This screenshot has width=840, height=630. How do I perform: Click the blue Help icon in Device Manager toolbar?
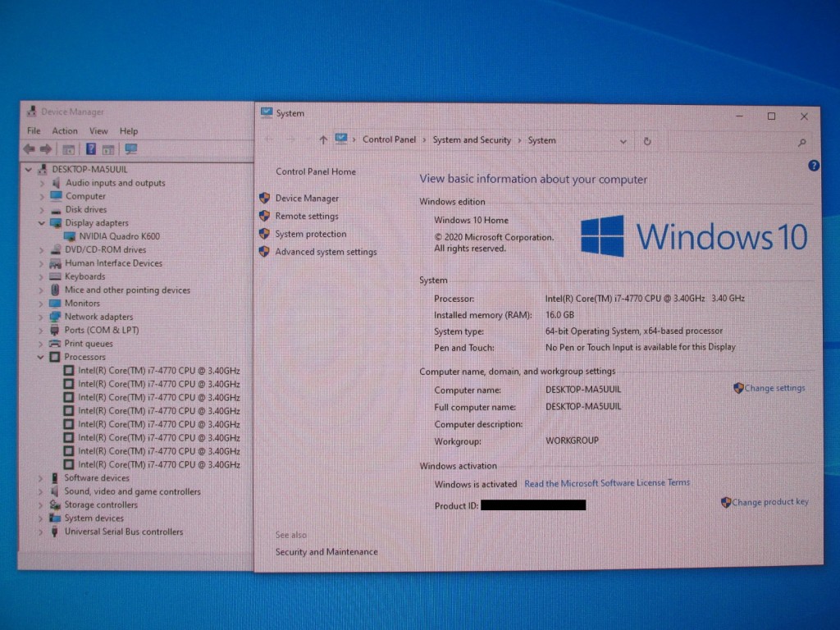click(x=91, y=149)
